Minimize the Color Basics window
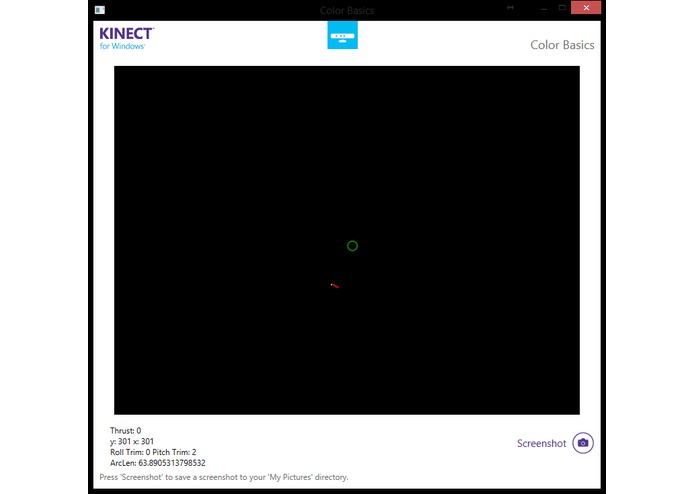 tap(543, 8)
